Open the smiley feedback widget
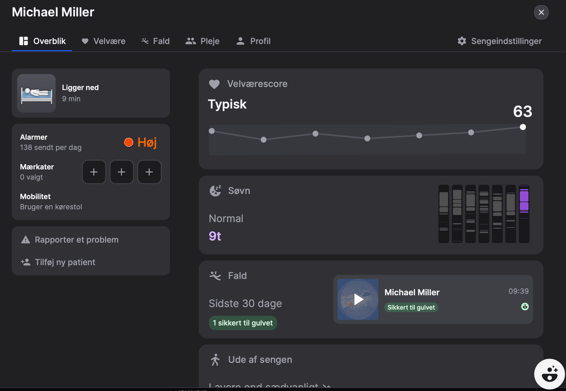The width and height of the screenshot is (566, 391). (549, 374)
